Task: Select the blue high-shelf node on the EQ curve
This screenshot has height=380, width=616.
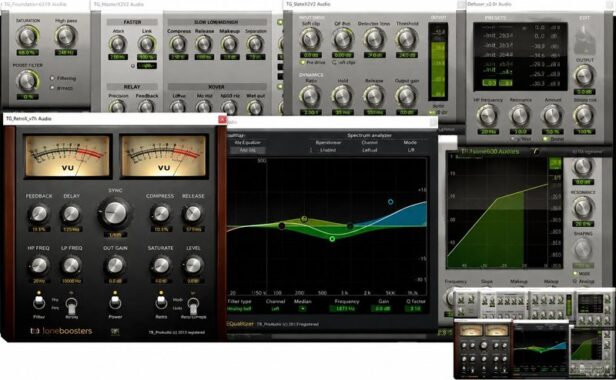Action: point(390,202)
